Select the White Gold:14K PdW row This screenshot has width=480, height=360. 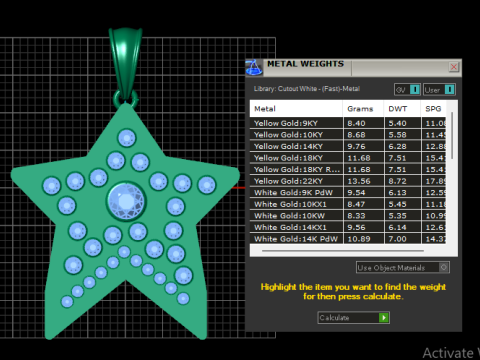348,239
